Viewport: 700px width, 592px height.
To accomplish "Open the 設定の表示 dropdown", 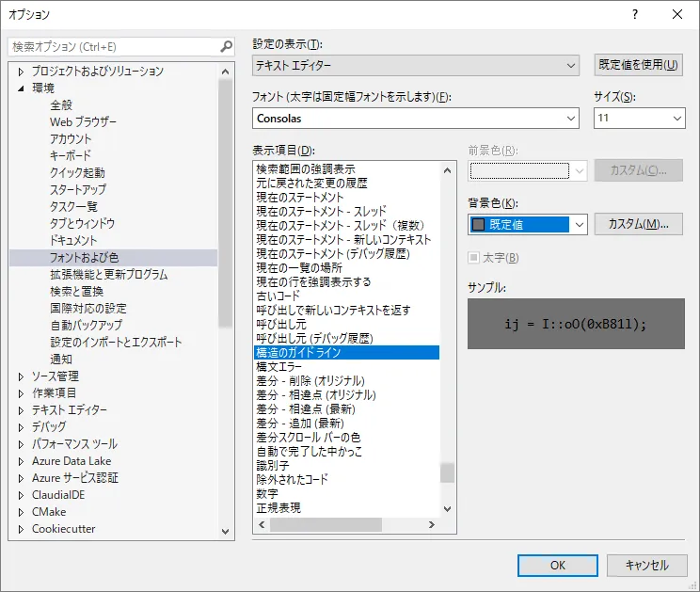I will 416,65.
